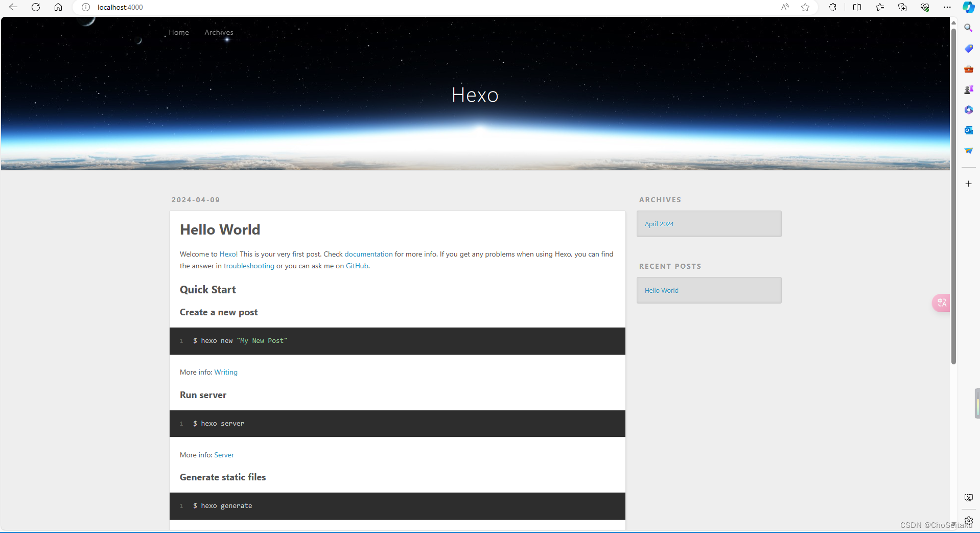Open sidebar paper plane Drop icon

tap(968, 151)
